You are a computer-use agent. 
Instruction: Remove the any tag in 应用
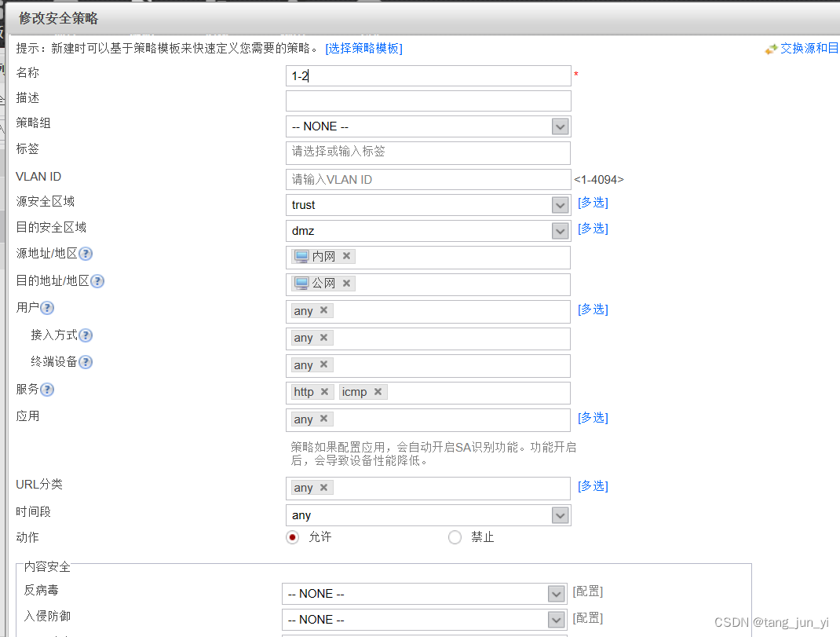[x=323, y=418]
